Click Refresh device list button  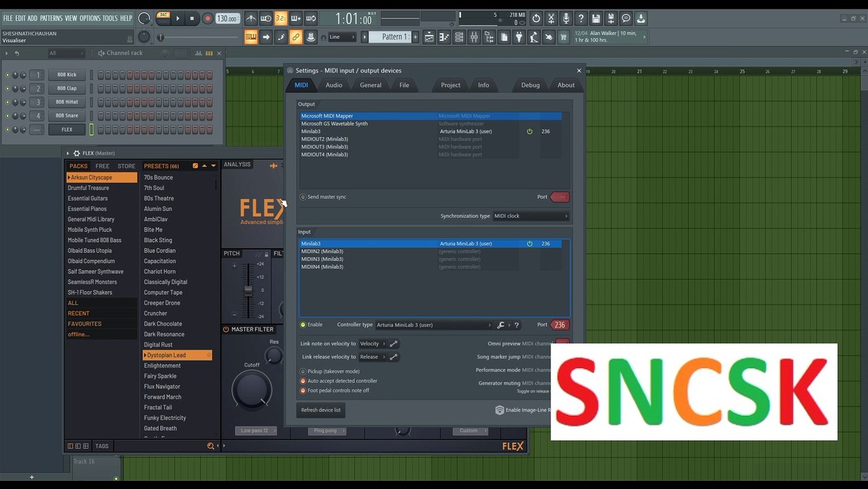[321, 410]
